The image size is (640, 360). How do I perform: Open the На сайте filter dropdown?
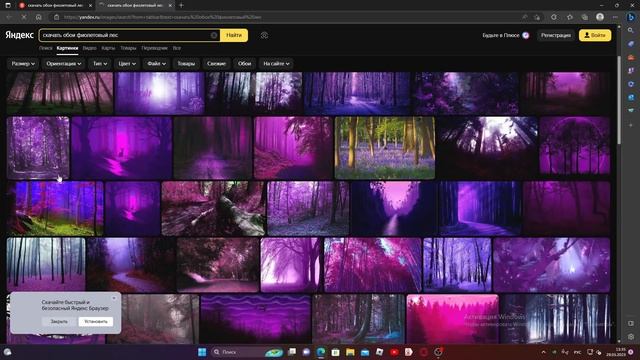(276, 64)
